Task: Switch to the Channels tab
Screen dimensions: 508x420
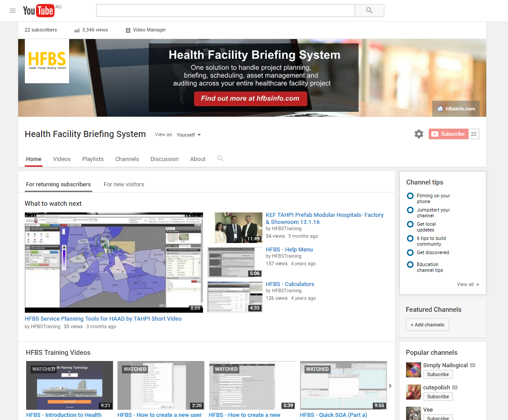Action: pos(127,159)
